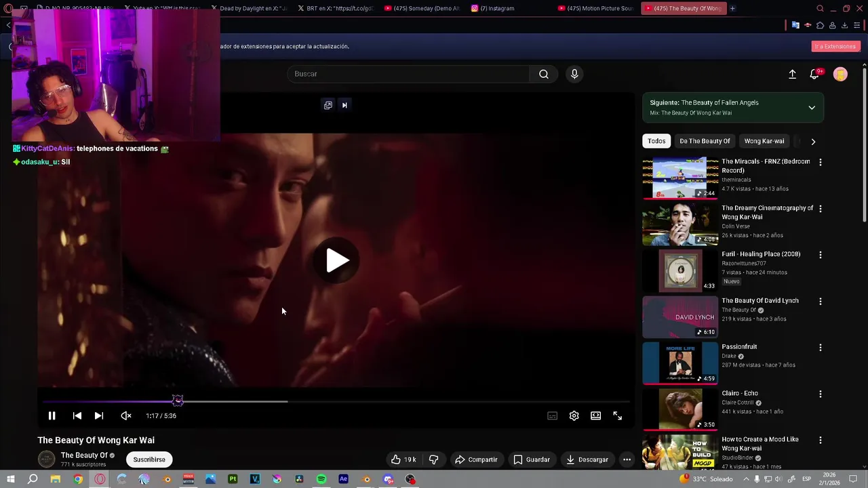Click the large play button overlay
Image resolution: width=868 pixels, height=488 pixels.
pyautogui.click(x=337, y=260)
